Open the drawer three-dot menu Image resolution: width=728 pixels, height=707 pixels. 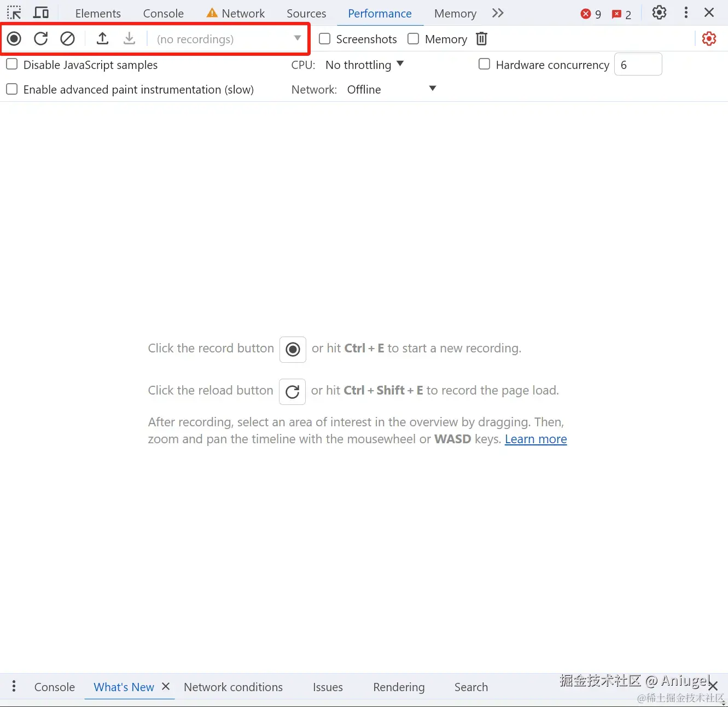[x=14, y=686]
